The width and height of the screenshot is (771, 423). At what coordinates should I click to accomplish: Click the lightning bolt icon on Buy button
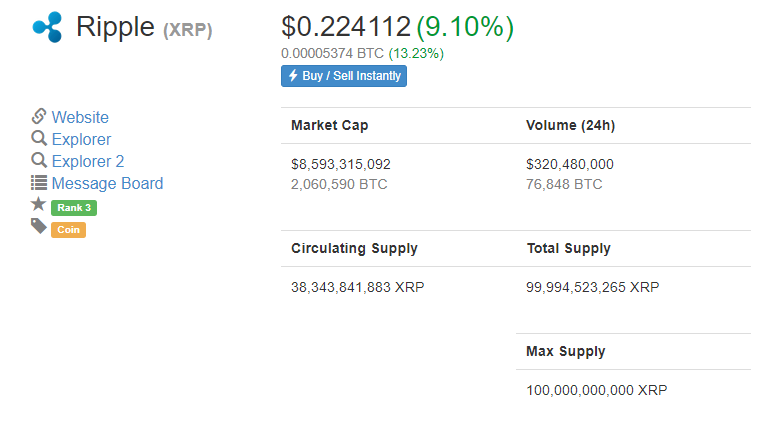pos(293,76)
